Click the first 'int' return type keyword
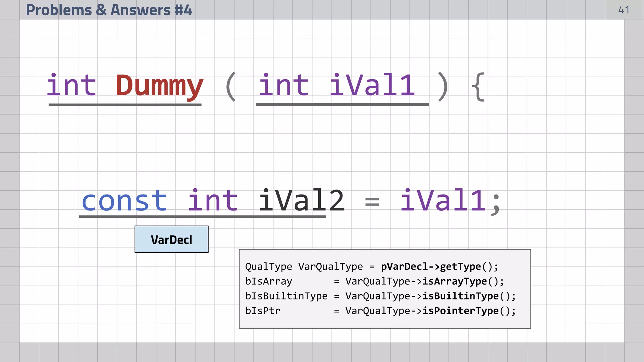Viewport: 644px width, 362px height. pos(71,85)
